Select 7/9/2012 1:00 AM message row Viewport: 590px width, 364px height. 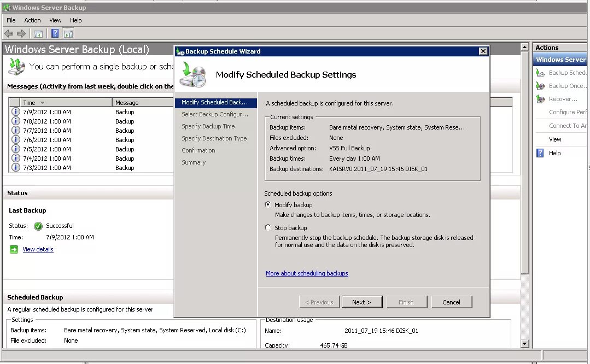click(91, 111)
